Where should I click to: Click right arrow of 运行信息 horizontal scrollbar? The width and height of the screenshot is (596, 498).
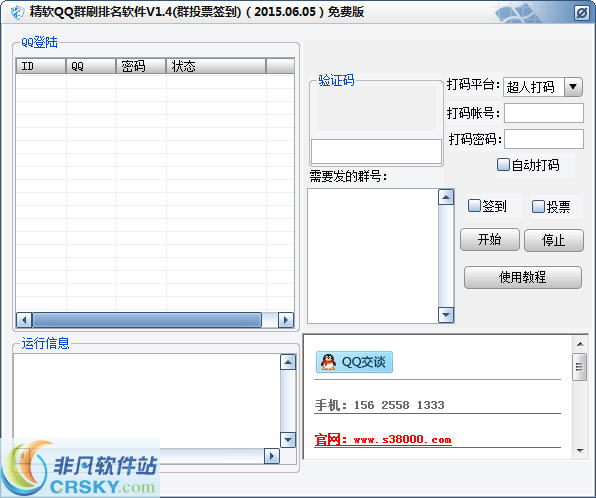[x=271, y=456]
